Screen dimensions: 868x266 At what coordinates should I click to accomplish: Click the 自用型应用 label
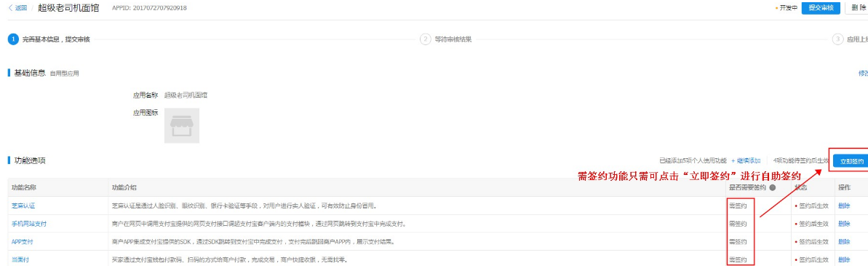[64, 73]
